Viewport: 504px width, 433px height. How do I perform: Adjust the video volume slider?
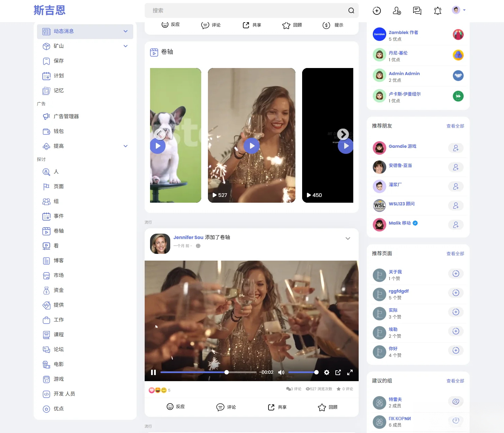tap(303, 372)
